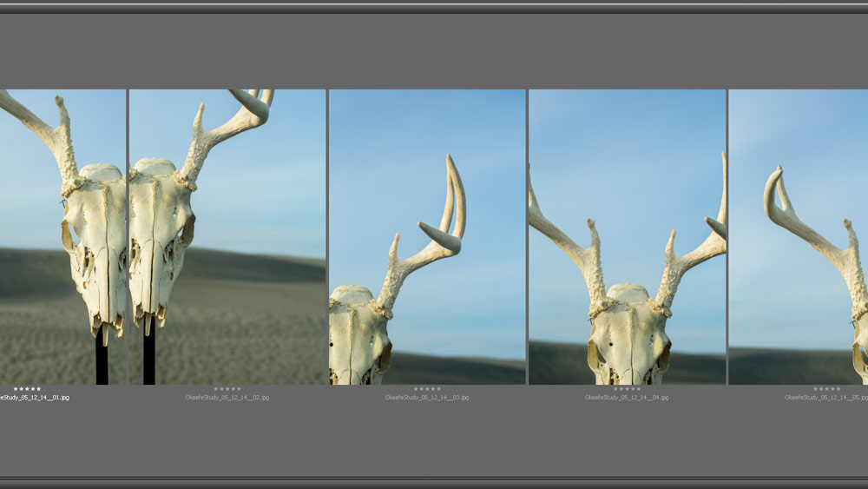Click star rating under OkeefeStudy_05_12_14__02.jpg
868x489 pixels.
(227, 389)
